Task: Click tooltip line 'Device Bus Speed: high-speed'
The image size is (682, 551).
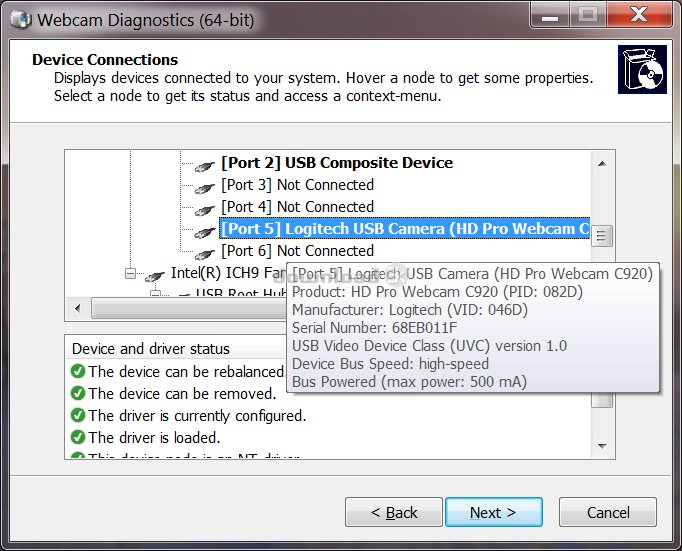Action: tap(390, 364)
